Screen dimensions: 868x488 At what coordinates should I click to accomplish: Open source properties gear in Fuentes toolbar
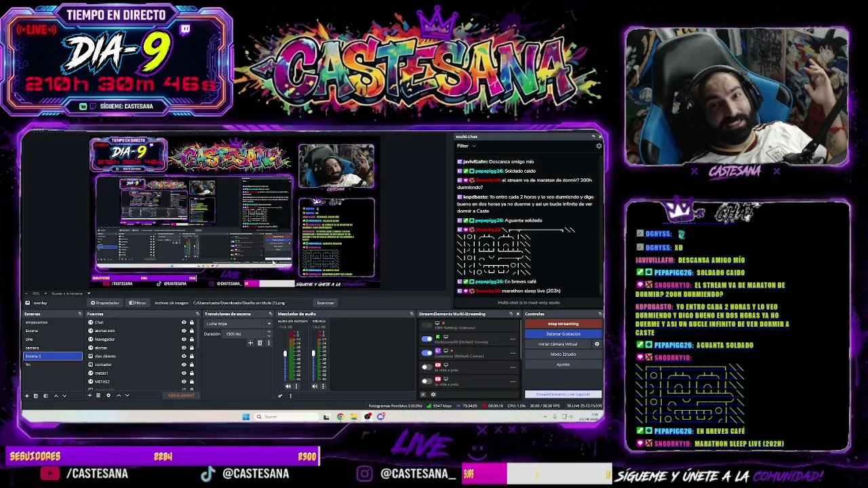pos(108,395)
